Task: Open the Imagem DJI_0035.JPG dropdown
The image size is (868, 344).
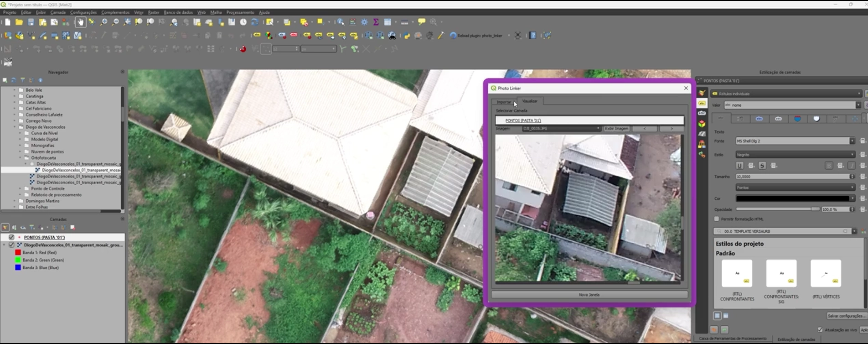Action: (x=561, y=129)
